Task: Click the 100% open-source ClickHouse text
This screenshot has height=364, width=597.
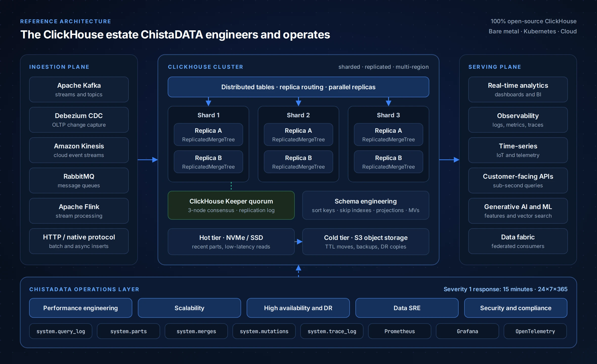Action: pyautogui.click(x=534, y=21)
